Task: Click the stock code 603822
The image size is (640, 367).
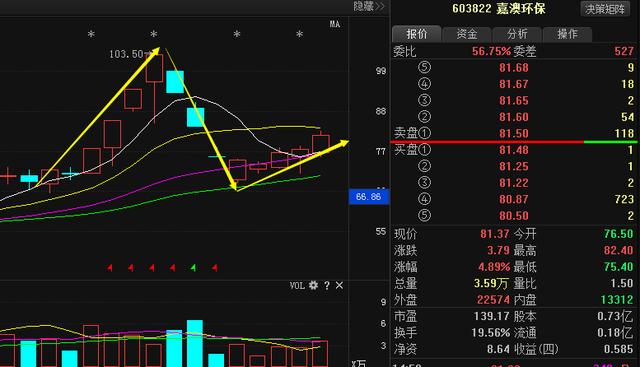Action: 471,9
